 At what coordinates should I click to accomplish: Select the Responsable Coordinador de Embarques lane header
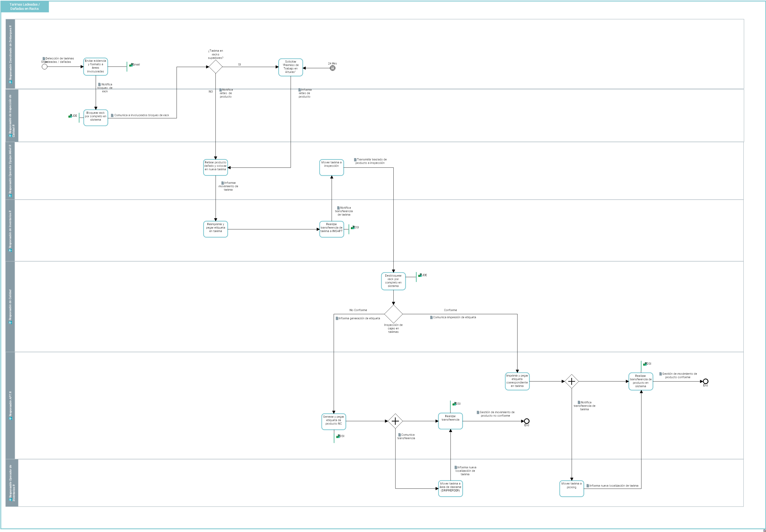point(10,54)
